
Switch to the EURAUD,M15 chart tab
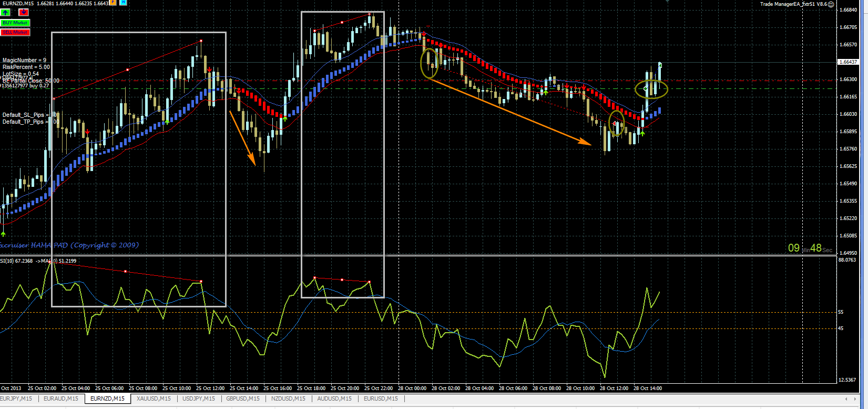[61, 398]
